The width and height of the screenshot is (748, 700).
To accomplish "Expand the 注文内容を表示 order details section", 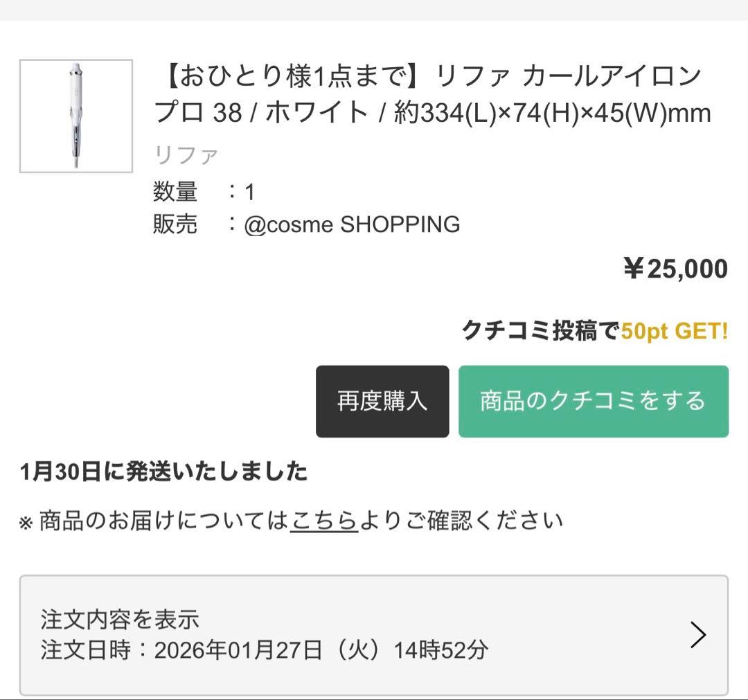I will pyautogui.click(x=118, y=619).
